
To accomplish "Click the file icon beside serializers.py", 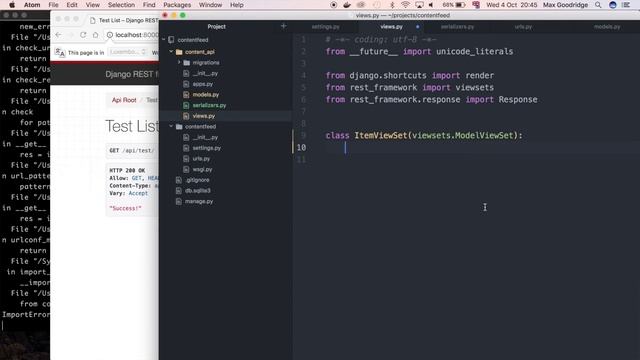I will point(186,105).
